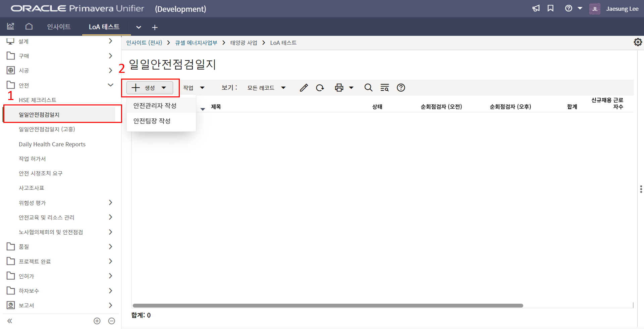Open the 모든 레코드 view dropdown

[266, 88]
